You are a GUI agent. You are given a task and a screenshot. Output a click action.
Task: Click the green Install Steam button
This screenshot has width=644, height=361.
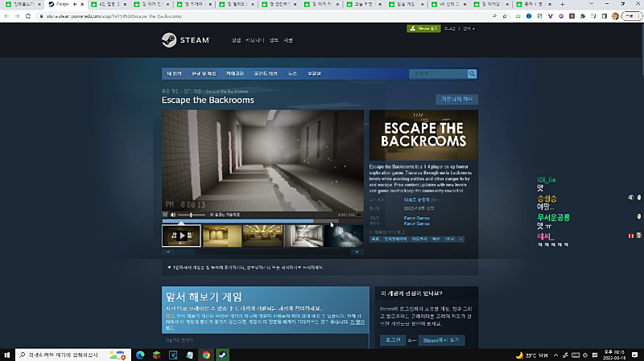(x=423, y=28)
